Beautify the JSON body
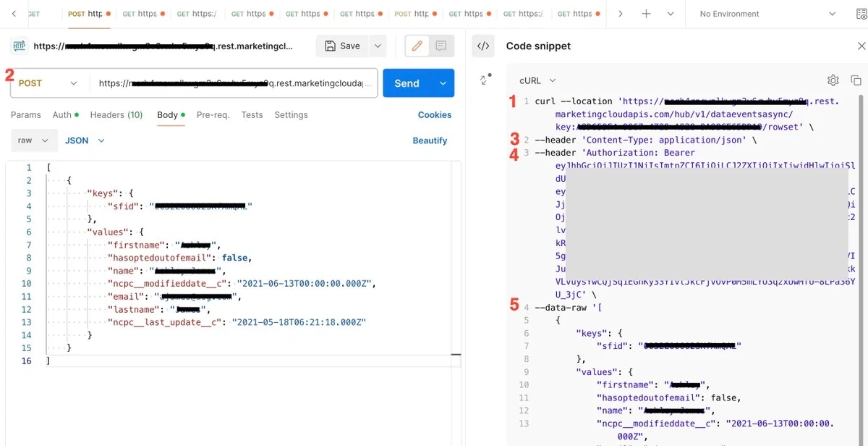Image resolution: width=868 pixels, height=446 pixels. click(430, 140)
